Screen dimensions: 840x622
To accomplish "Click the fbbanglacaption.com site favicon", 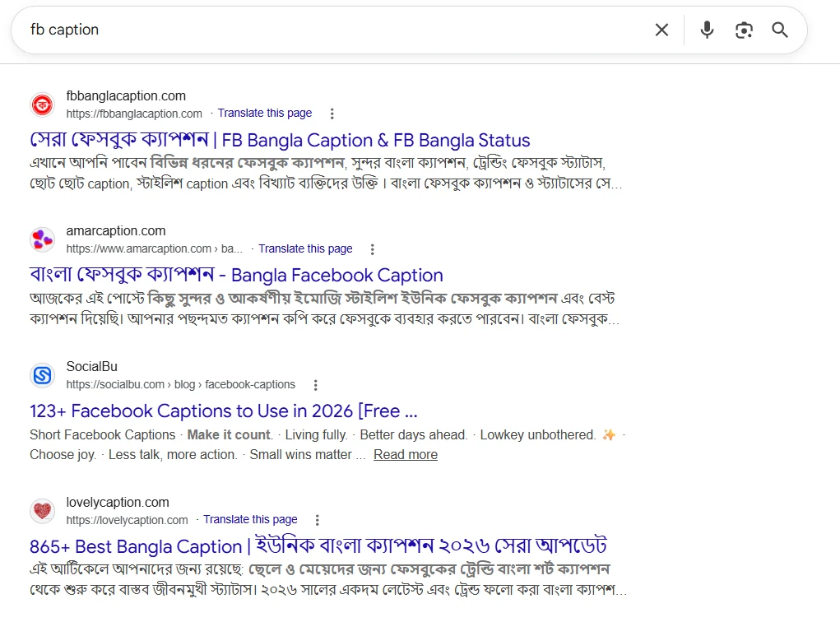I will point(42,104).
